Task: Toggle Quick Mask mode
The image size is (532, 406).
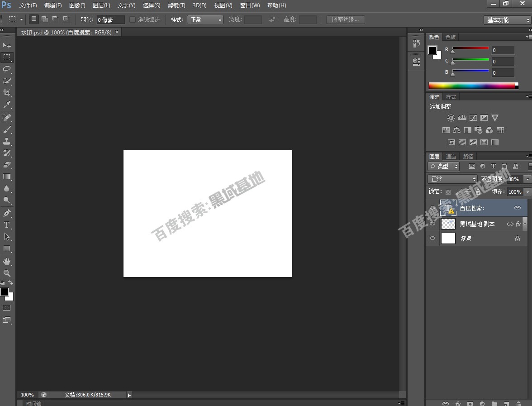Action: coord(7,308)
